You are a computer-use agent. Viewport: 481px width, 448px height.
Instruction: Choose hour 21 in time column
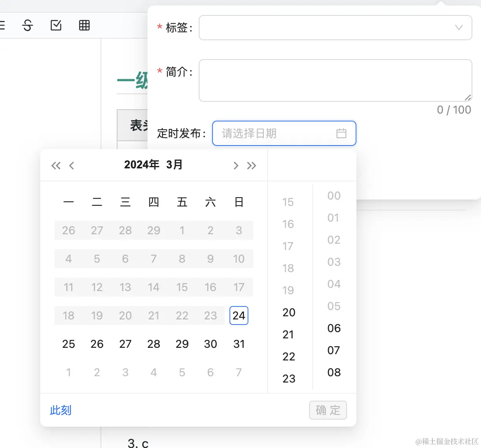(289, 334)
